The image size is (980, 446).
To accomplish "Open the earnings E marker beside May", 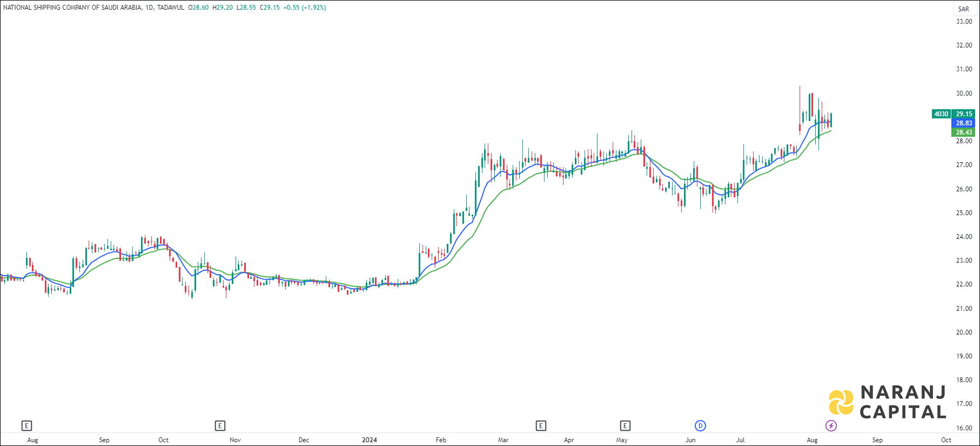I will [625, 426].
